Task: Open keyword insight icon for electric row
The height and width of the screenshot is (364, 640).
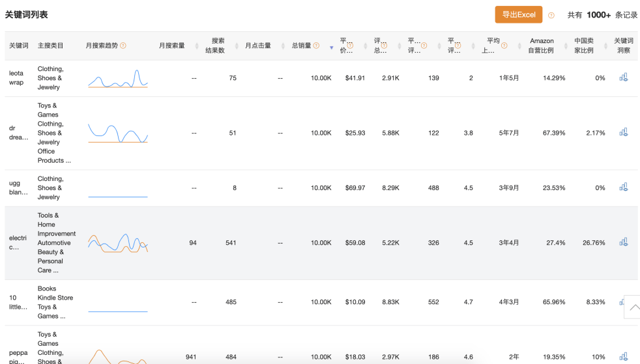Action: click(x=624, y=242)
